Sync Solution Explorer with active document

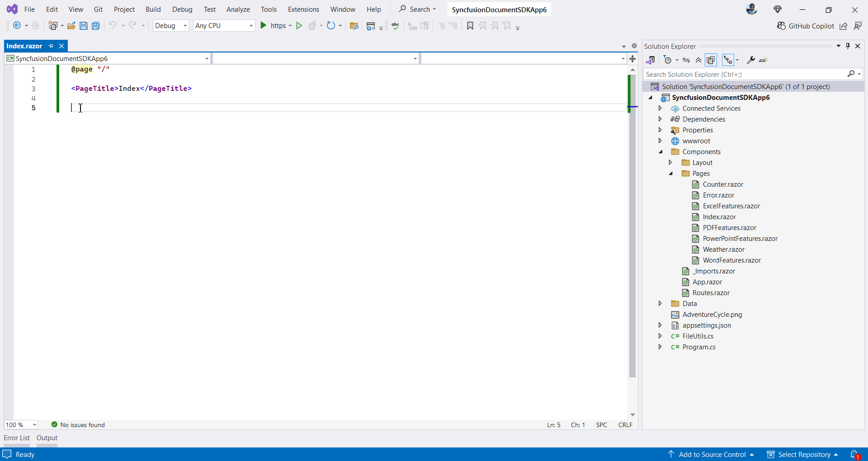tap(686, 60)
